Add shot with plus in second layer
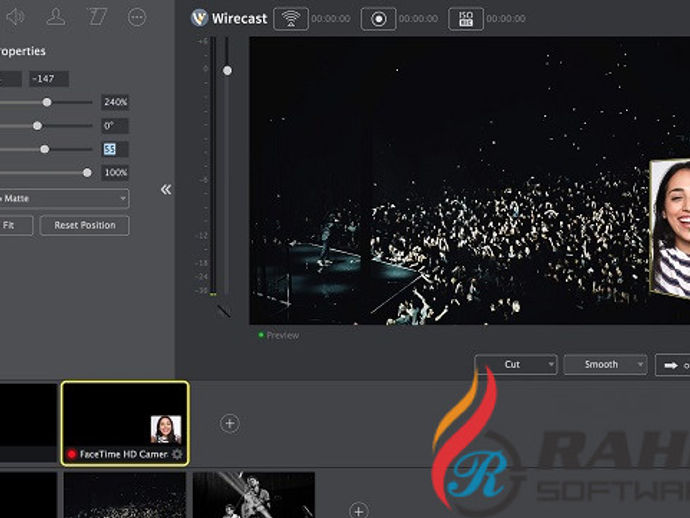 [359, 511]
